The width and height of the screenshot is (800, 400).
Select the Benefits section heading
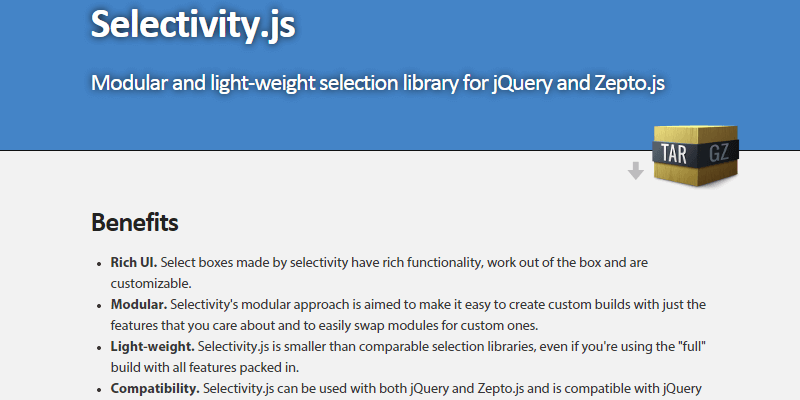[135, 221]
